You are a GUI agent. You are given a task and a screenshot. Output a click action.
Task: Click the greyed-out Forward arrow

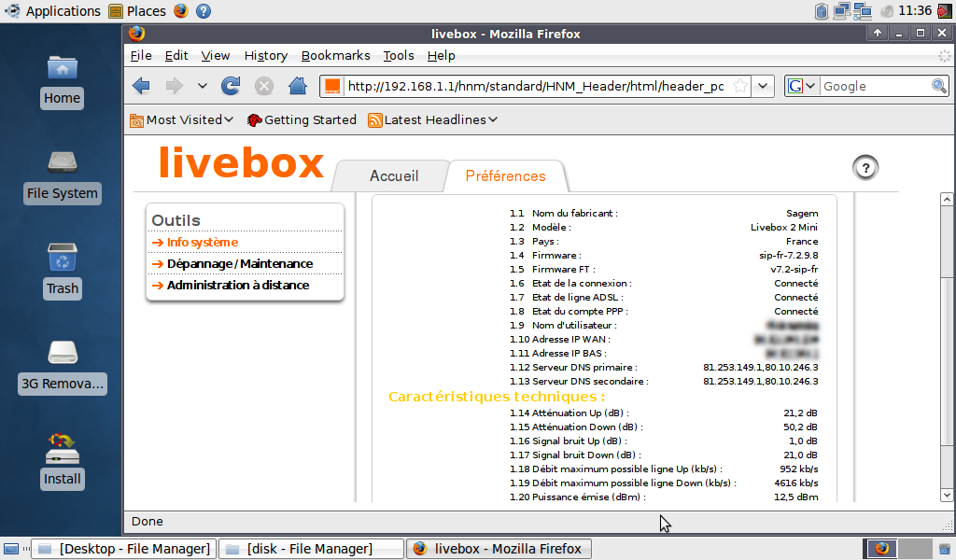175,86
